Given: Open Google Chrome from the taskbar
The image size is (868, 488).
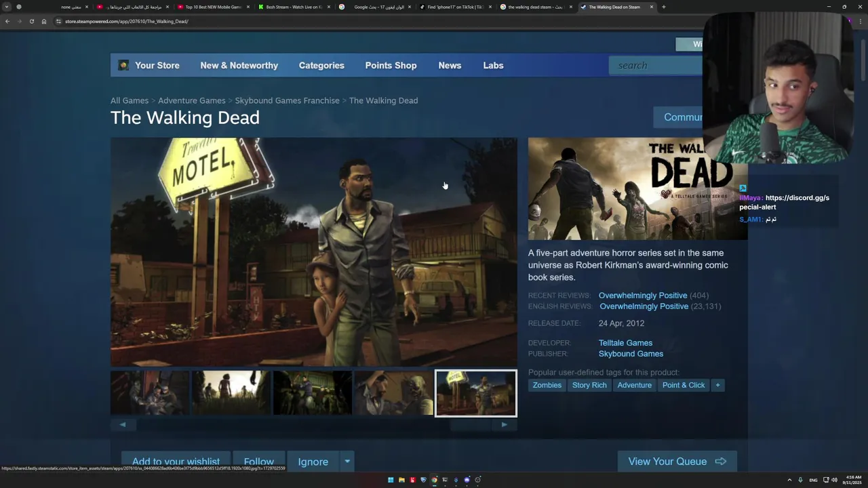Looking at the screenshot, I should [x=434, y=480].
